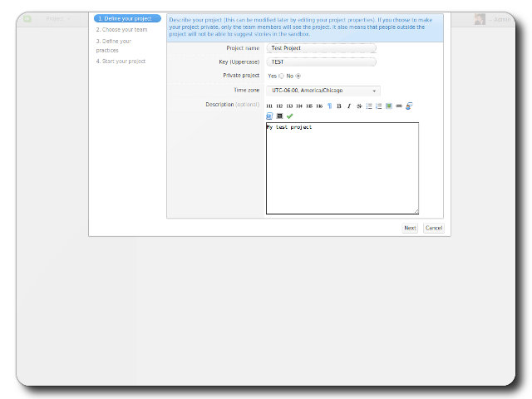The height and width of the screenshot is (399, 532).
Task: Click the green checkmark toolbar icon
Action: pos(290,116)
